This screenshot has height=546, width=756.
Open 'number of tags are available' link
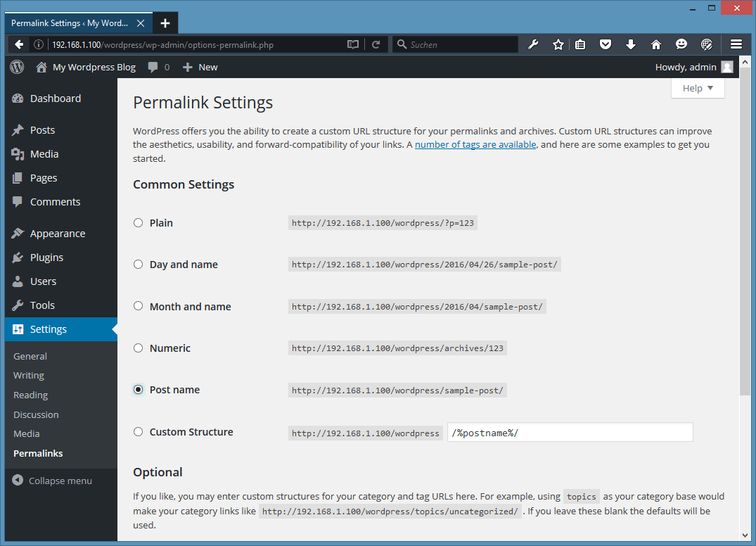click(x=475, y=145)
